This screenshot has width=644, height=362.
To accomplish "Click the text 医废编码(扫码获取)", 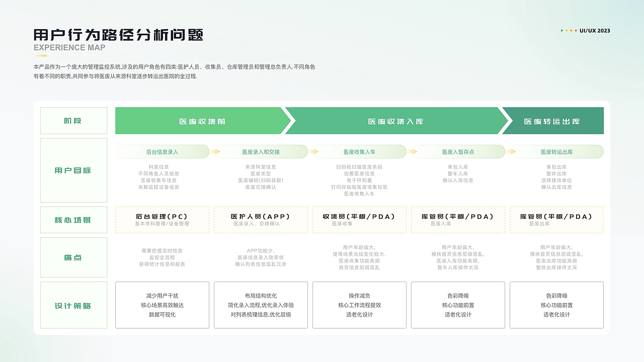I will click(x=261, y=180).
